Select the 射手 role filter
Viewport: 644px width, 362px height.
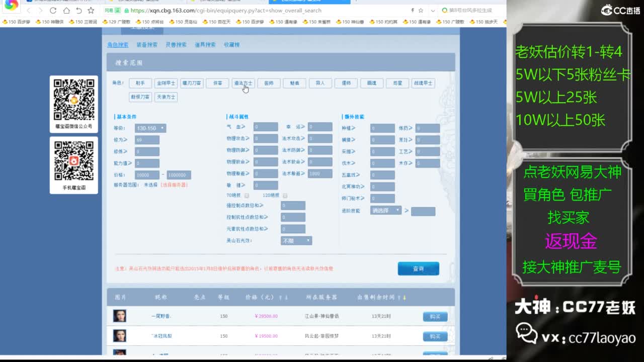[x=140, y=83]
